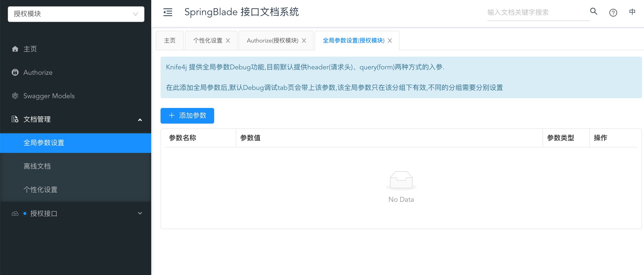Collapse the sidebar with the menu fold icon
This screenshot has width=644, height=275.
168,12
